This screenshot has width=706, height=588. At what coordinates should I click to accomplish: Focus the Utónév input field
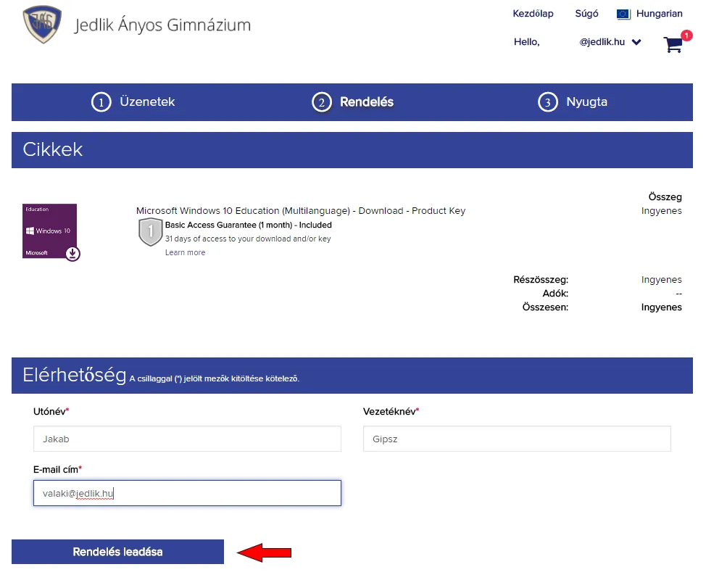point(187,439)
